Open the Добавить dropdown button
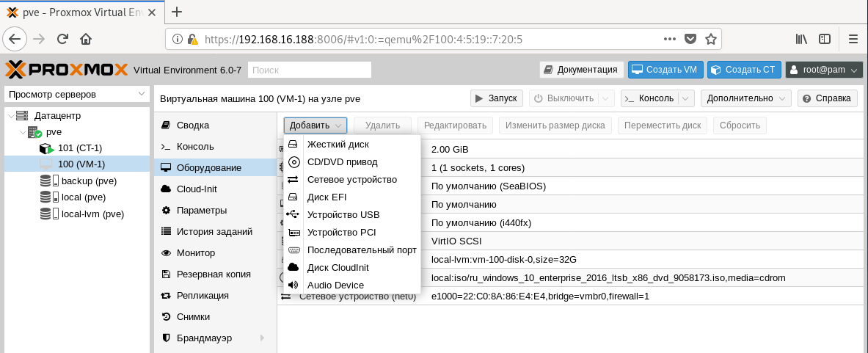 pos(316,125)
